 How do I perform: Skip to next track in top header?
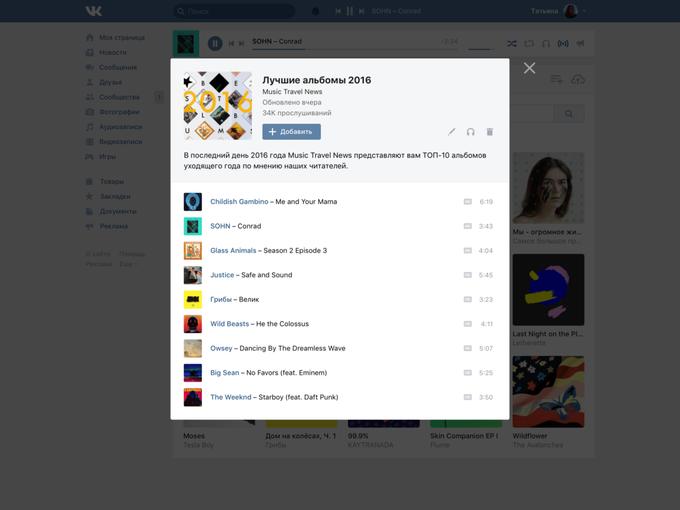click(361, 11)
